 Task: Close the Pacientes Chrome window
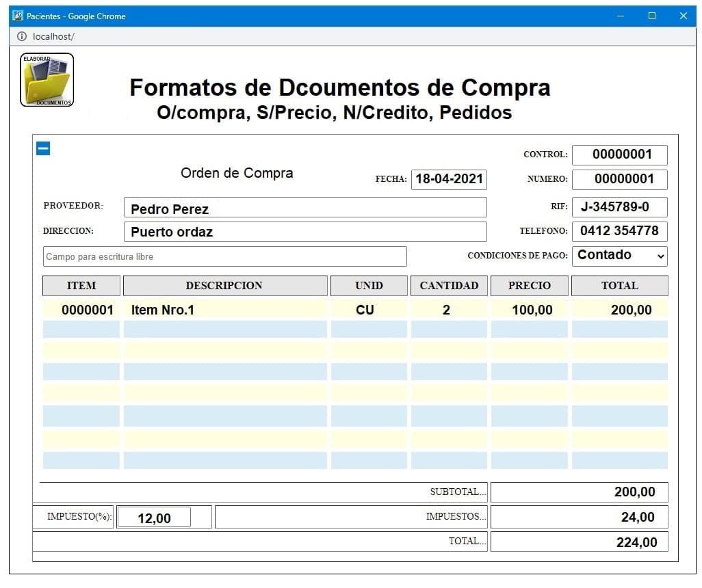684,16
